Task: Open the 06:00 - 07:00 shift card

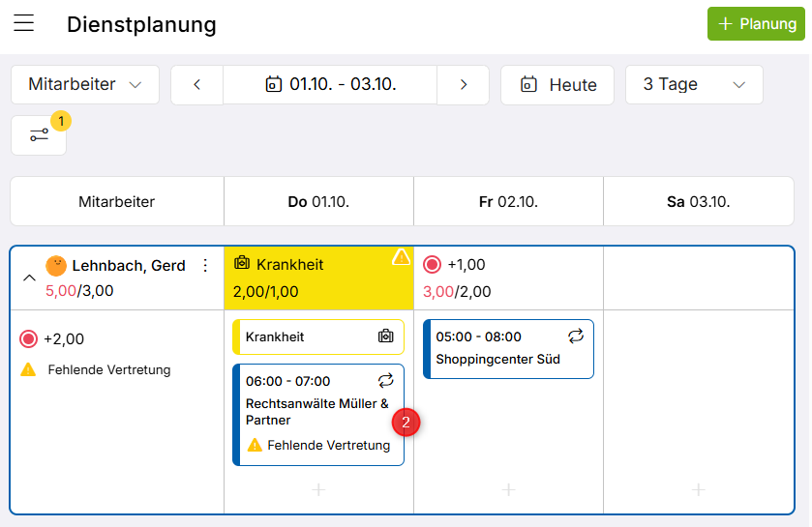Action: (x=318, y=415)
